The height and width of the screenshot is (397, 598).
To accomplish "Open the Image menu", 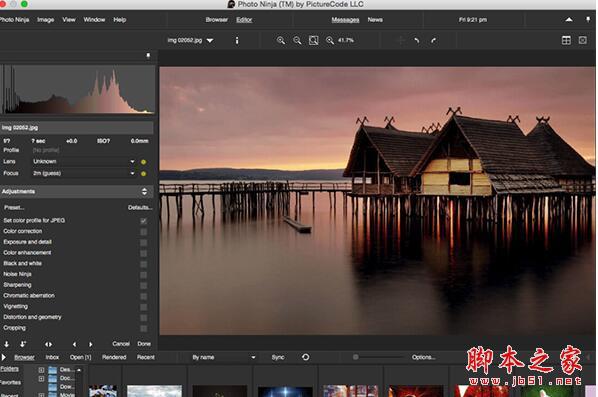I will point(45,19).
